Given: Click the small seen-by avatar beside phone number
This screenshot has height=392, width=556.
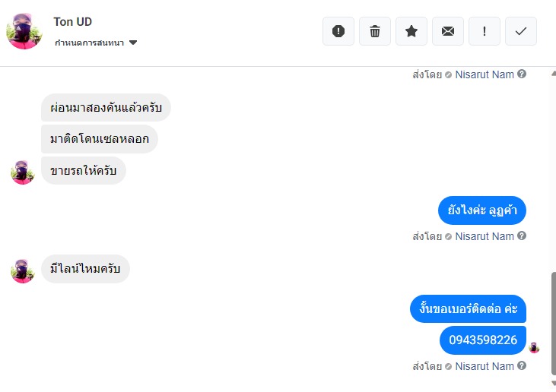Looking at the screenshot, I should [534, 348].
